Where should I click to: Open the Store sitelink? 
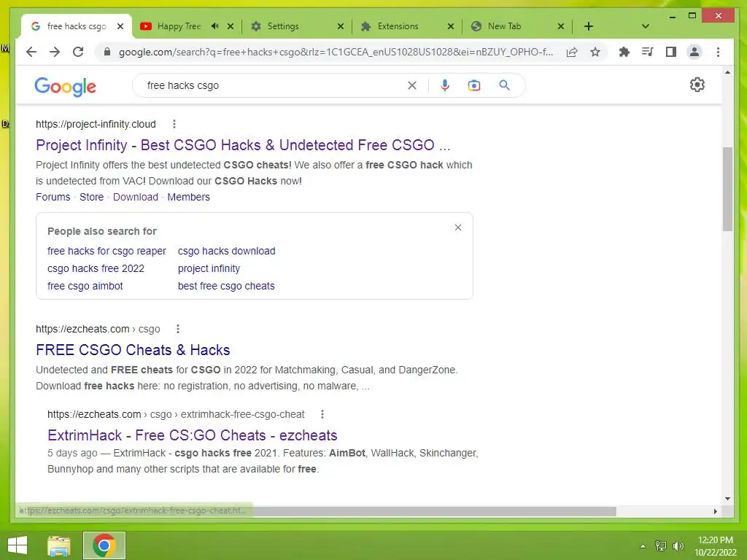(x=91, y=197)
